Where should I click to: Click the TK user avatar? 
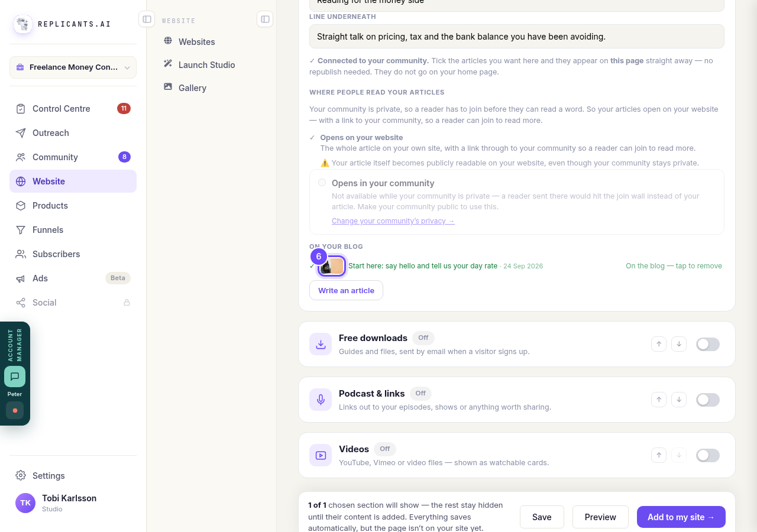point(25,503)
